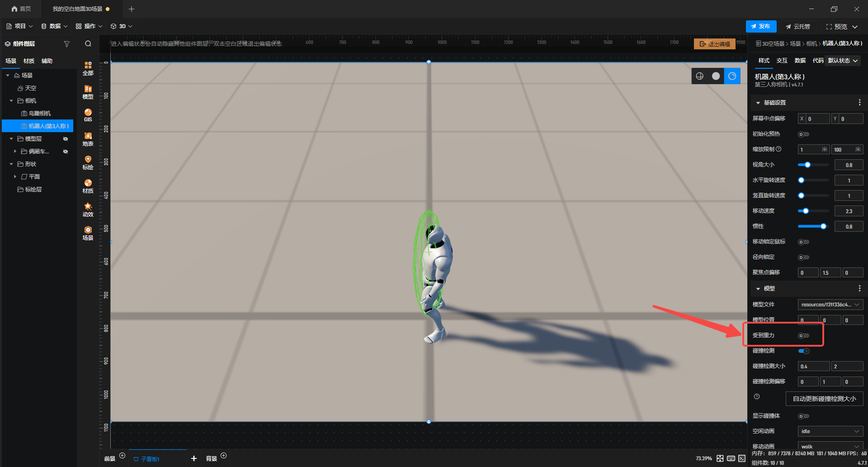Collapse the 相机 tree folder
Viewport: 868px width, 467px height.
pos(11,101)
